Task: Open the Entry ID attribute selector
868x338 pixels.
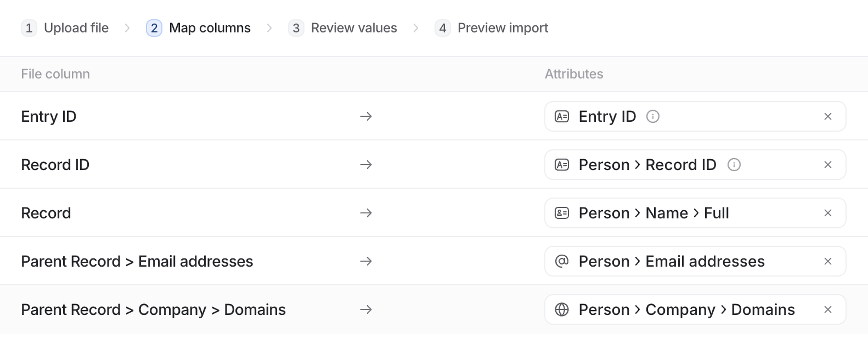Action: (724, 117)
